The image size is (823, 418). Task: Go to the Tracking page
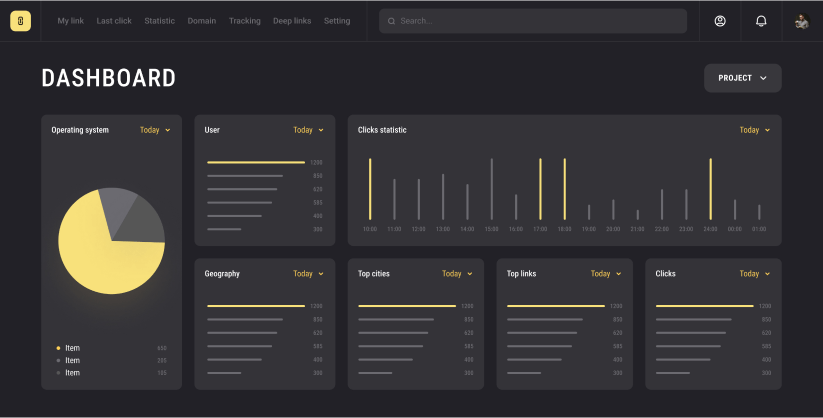point(244,21)
